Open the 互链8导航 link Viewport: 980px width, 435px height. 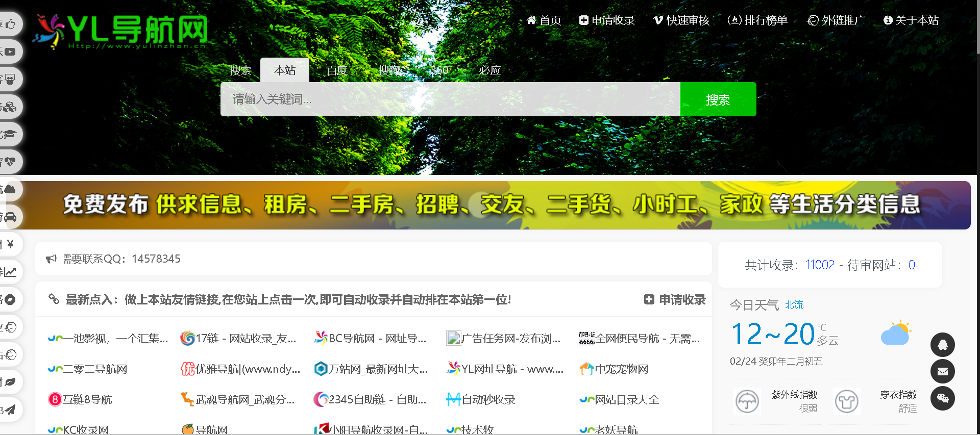coord(80,399)
